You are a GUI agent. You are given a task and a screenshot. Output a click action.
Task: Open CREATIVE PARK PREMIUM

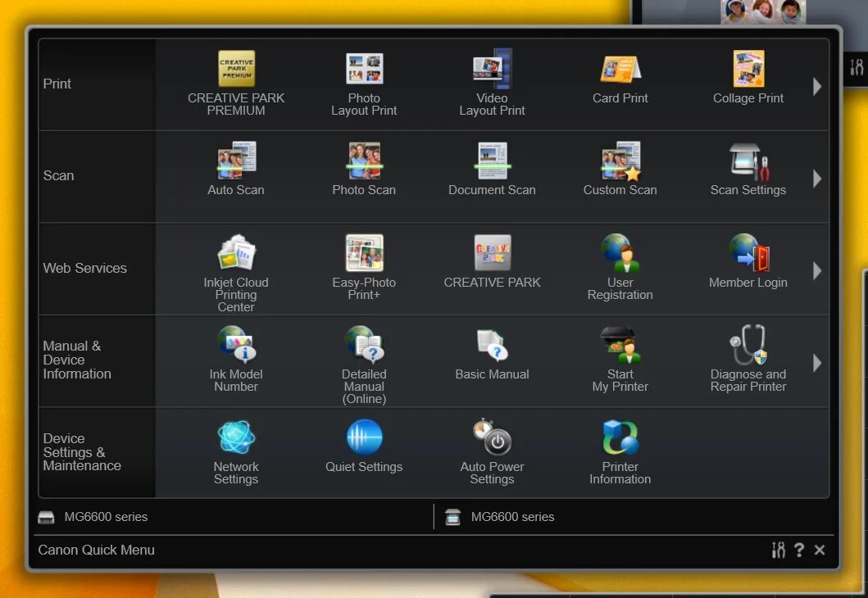click(236, 83)
